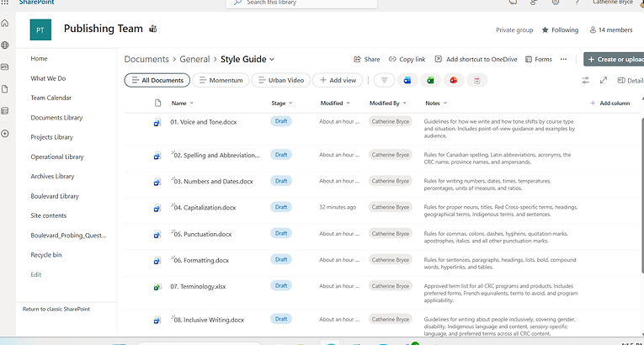Click the Share icon in the command bar

[x=357, y=59]
